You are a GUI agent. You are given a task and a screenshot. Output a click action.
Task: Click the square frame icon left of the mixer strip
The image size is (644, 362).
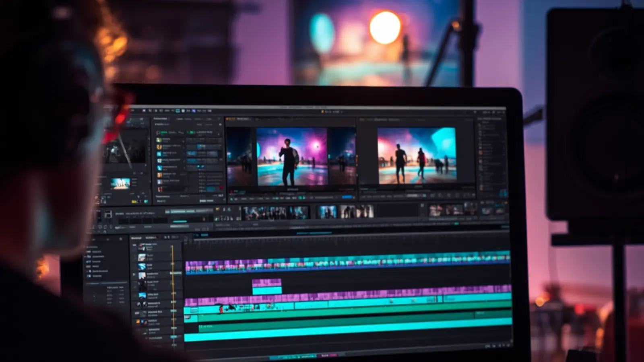[x=108, y=215]
